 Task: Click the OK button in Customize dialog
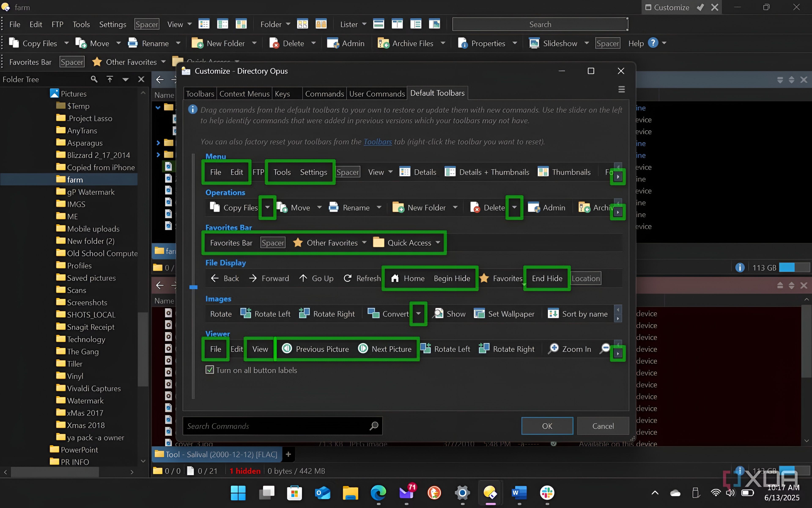547,426
